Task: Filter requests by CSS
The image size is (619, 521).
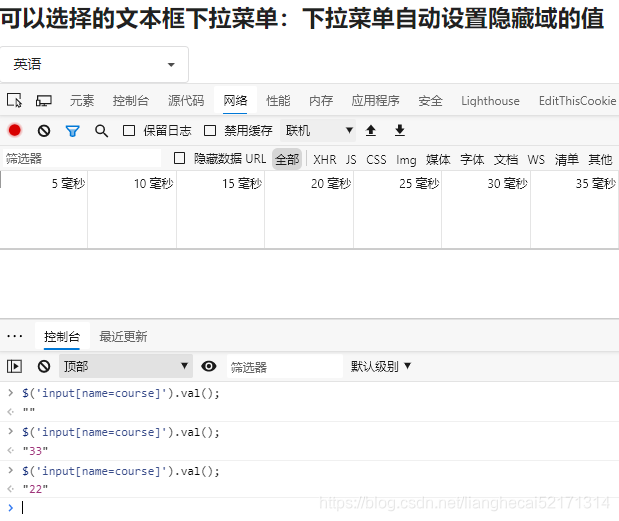Action: (376, 159)
